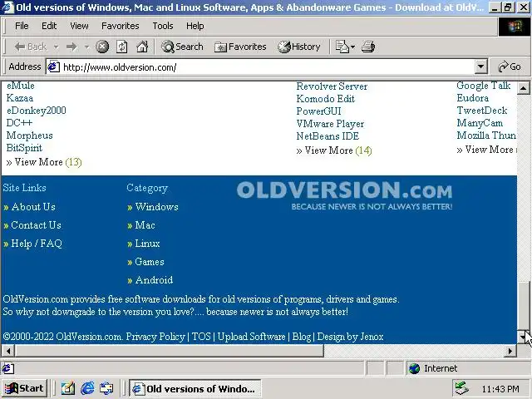532x399 pixels.
Task: Open the Favorites toolbar button
Action: coord(240,47)
